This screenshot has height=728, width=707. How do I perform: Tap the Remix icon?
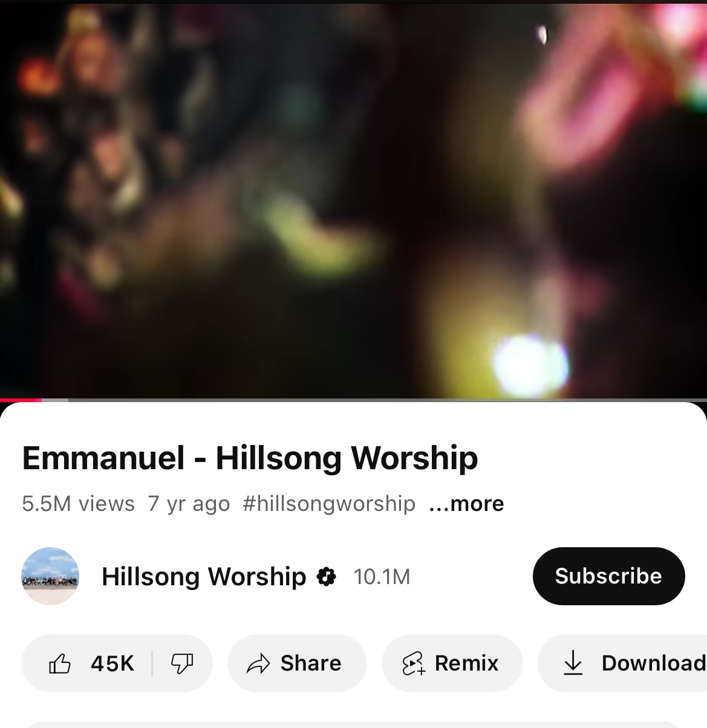pos(413,663)
